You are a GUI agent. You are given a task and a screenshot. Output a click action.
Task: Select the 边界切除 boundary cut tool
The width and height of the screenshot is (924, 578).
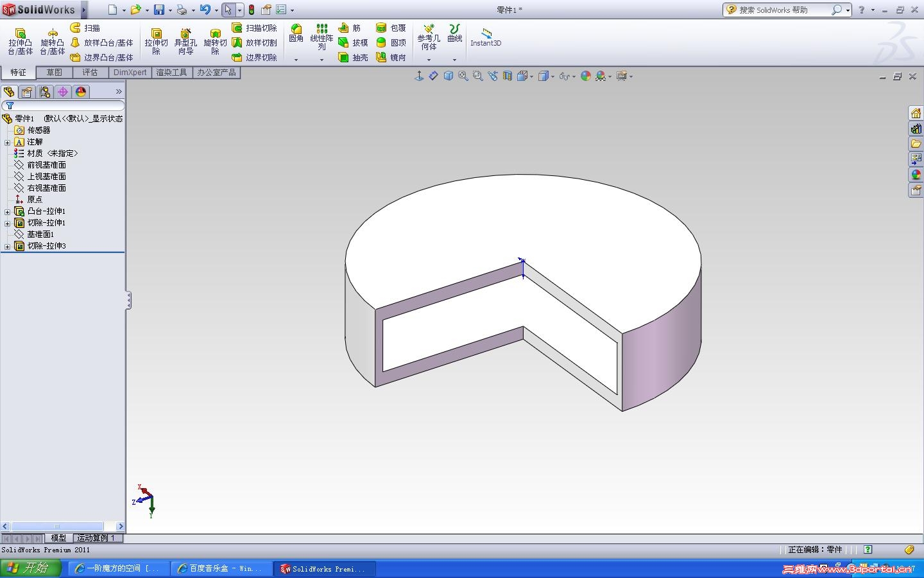point(254,57)
